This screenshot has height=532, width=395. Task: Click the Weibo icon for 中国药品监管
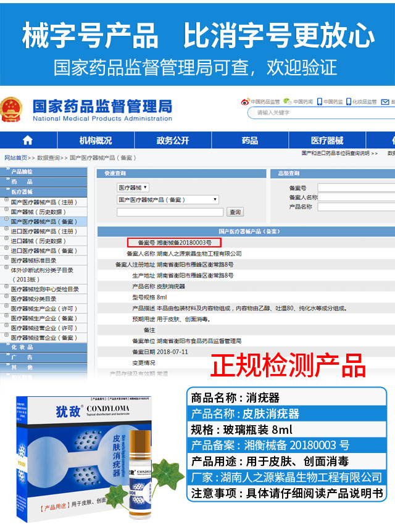pos(245,101)
